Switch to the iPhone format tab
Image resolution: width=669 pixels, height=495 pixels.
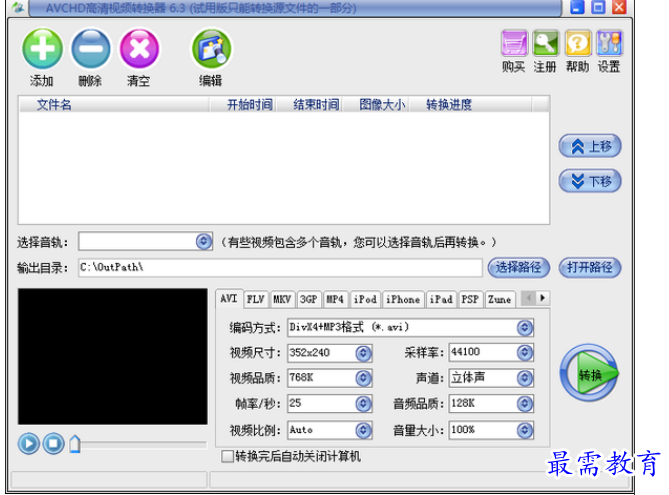403,300
